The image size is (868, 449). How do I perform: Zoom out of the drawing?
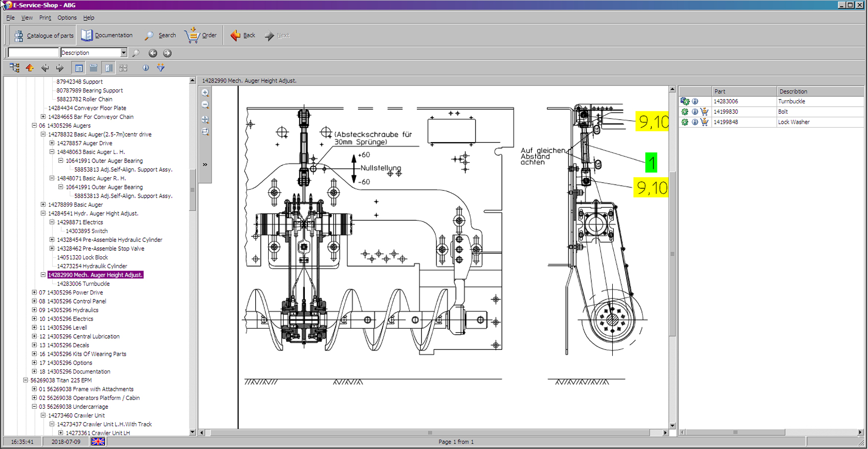click(205, 105)
